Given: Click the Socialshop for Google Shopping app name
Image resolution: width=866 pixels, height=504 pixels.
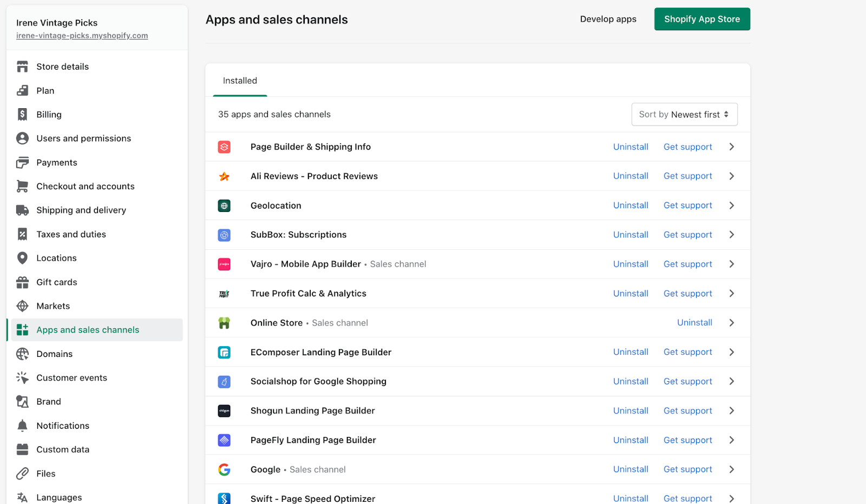Looking at the screenshot, I should coord(318,381).
